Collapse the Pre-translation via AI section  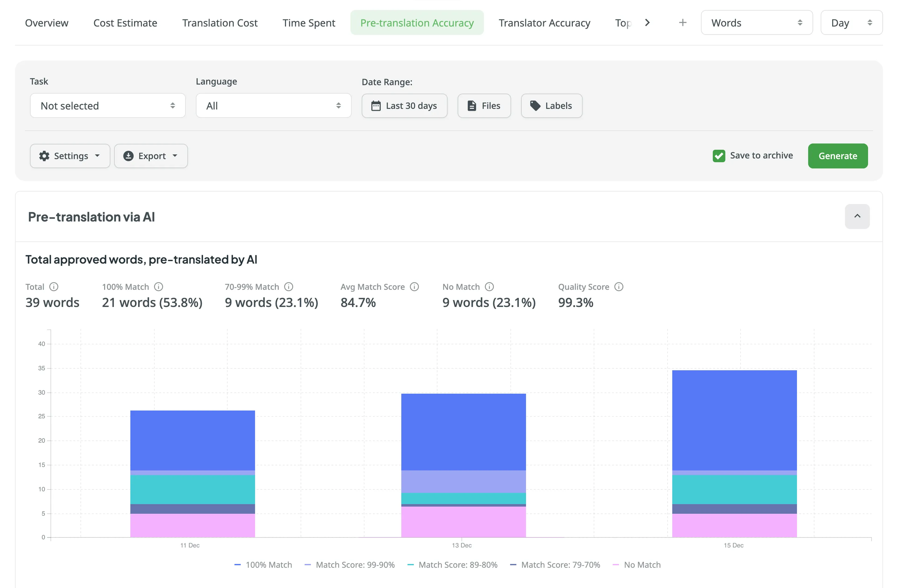click(x=857, y=216)
